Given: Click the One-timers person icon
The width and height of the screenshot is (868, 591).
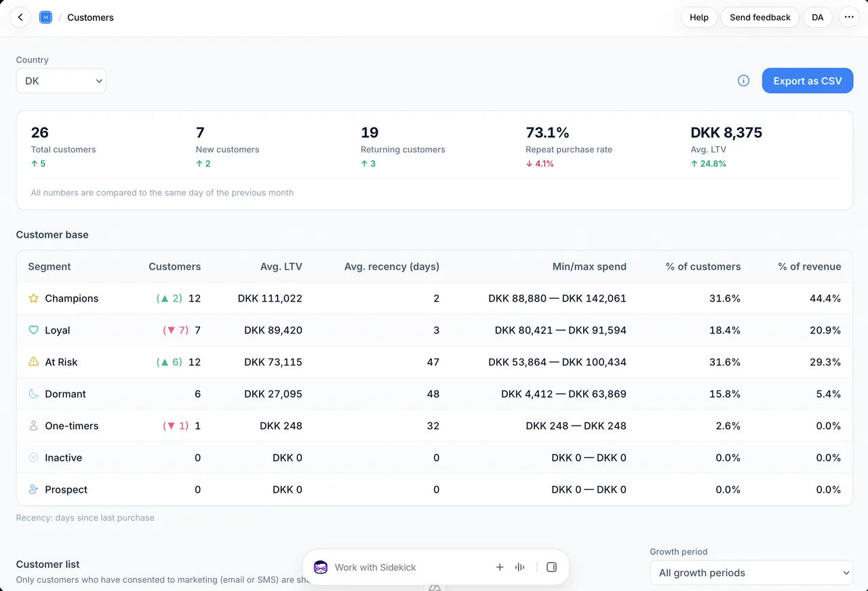Looking at the screenshot, I should point(33,426).
